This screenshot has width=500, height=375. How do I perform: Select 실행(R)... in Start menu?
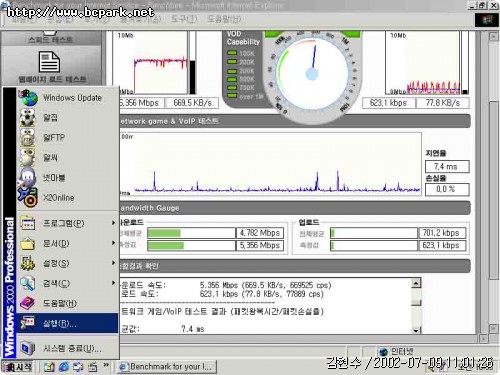click(x=68, y=323)
